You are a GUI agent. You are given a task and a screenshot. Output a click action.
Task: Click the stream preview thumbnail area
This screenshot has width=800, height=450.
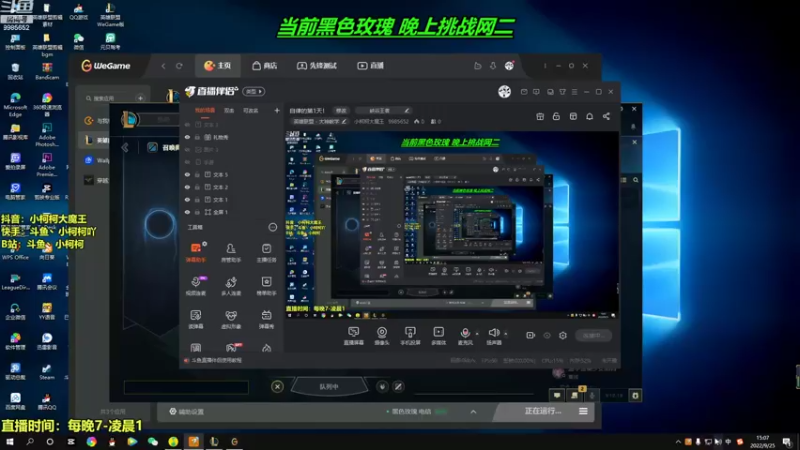coord(452,224)
